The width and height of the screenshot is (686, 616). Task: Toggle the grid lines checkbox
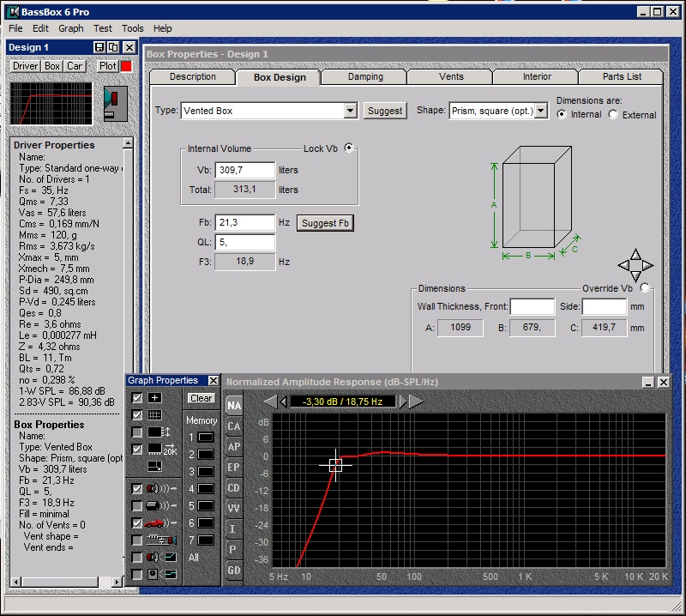point(137,415)
